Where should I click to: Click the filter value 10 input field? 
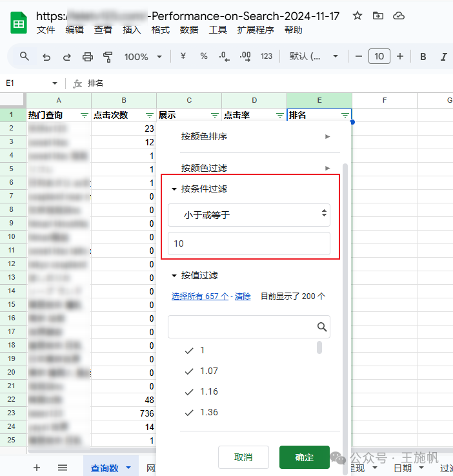pyautogui.click(x=249, y=243)
